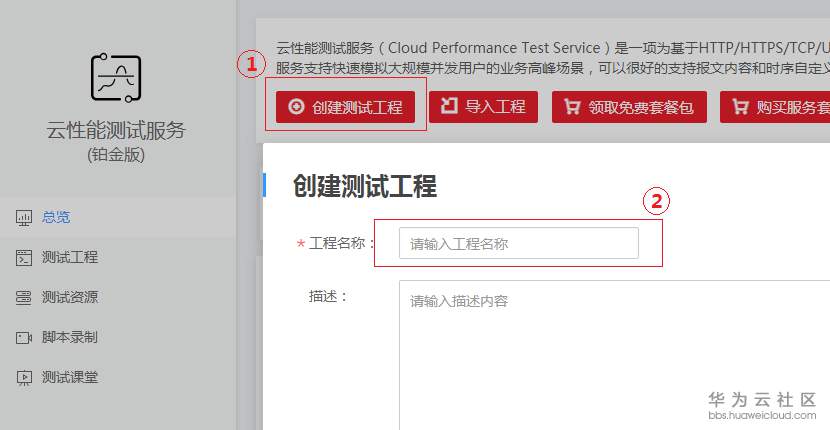830x430 pixels.
Task: Select 测试资源 in the left menu
Action: pyautogui.click(x=70, y=297)
